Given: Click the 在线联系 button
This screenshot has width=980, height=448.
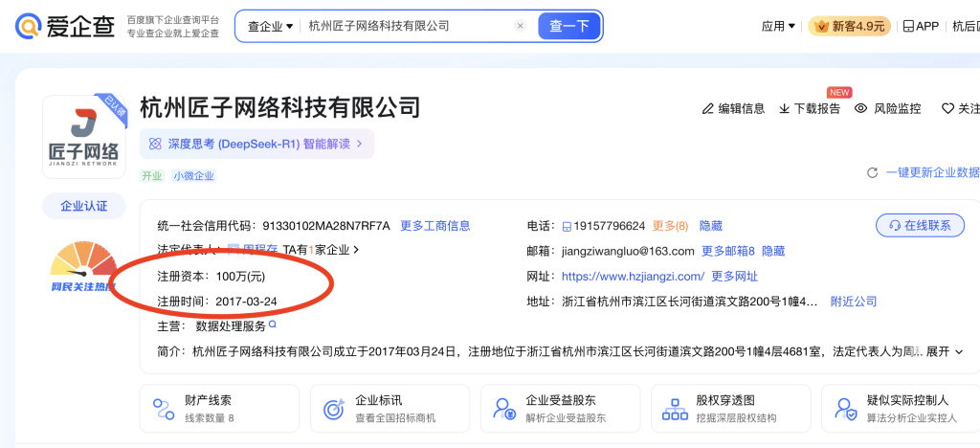Looking at the screenshot, I should point(920,225).
